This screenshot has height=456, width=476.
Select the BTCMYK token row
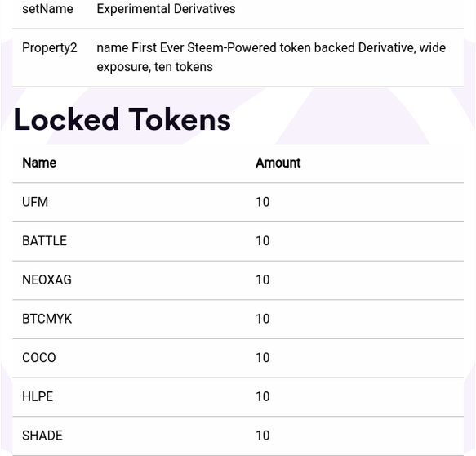click(x=238, y=319)
